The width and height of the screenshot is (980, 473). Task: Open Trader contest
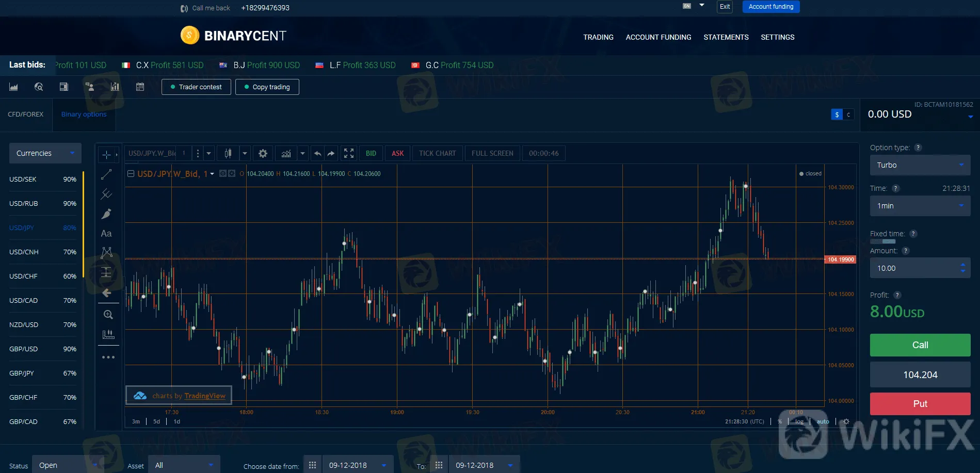[196, 87]
